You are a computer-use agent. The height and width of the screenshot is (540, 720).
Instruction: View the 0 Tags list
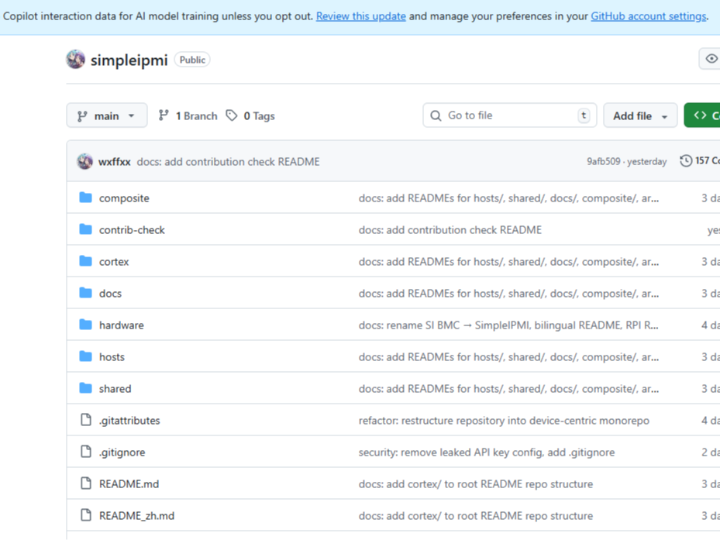tap(251, 116)
